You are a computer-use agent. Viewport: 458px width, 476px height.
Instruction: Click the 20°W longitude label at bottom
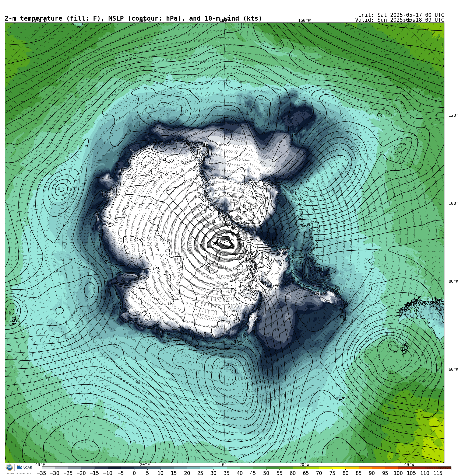[x=304, y=465]
